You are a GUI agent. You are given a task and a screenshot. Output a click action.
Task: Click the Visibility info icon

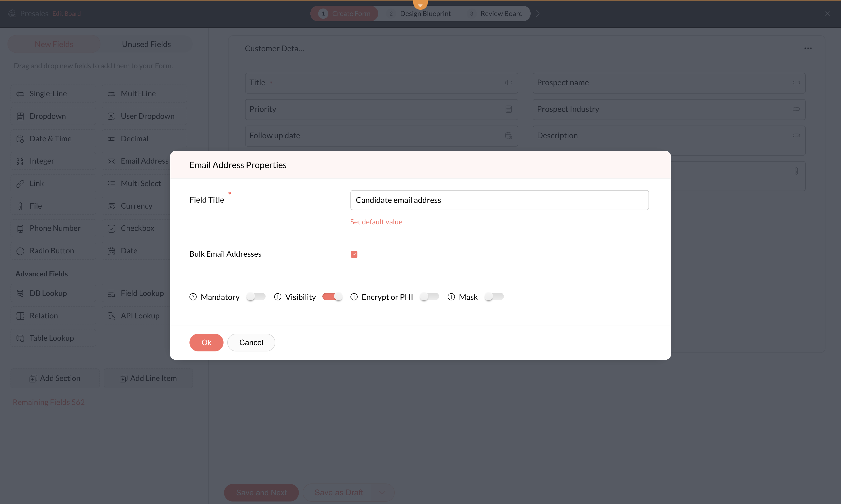point(278,297)
